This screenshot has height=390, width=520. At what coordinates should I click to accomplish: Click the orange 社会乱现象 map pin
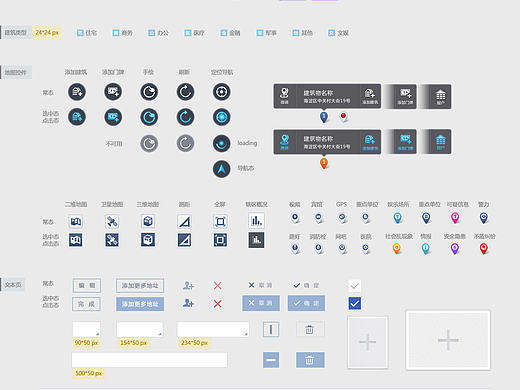tap(397, 249)
